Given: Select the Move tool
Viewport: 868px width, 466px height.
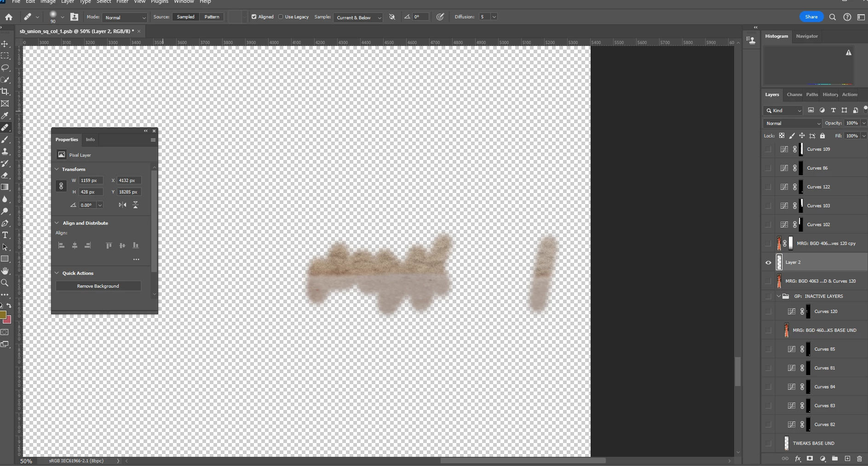Looking at the screenshot, I should (x=5, y=44).
